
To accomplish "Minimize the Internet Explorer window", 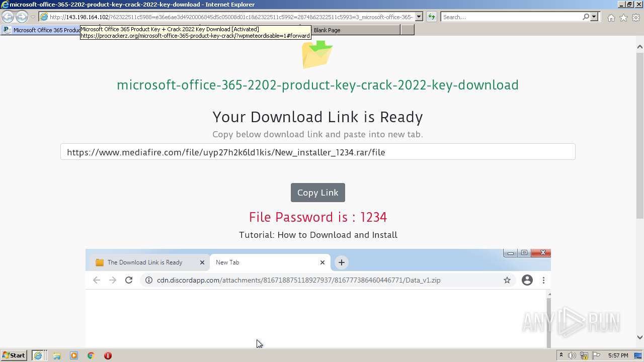I will (x=621, y=5).
